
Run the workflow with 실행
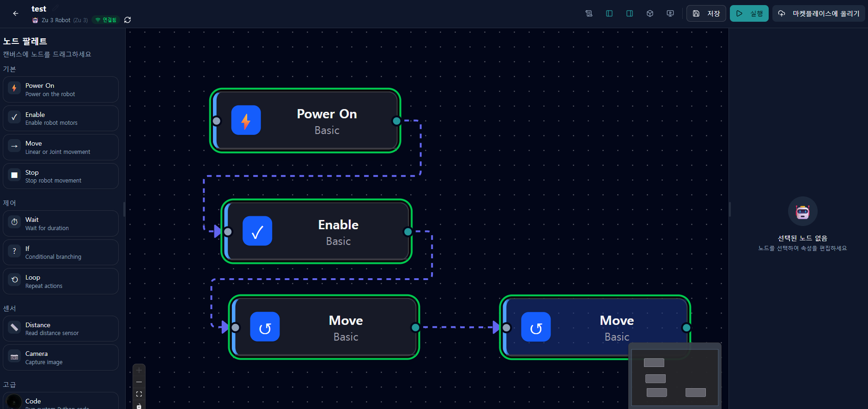pos(749,13)
